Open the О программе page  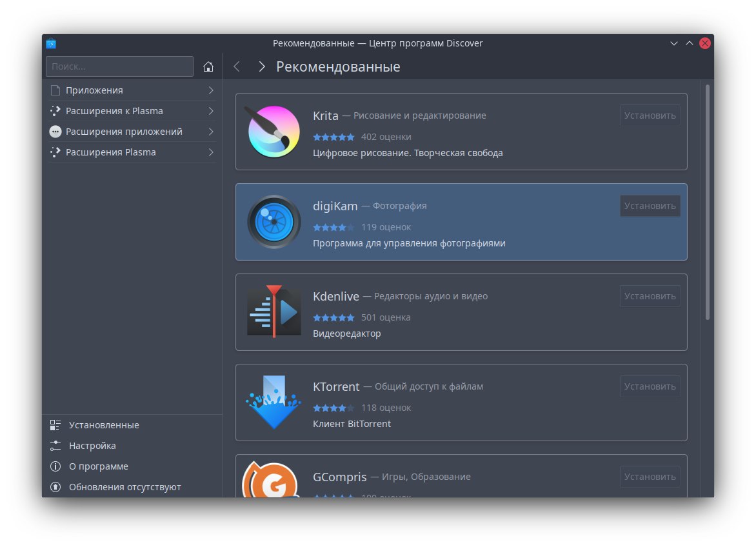point(132,466)
